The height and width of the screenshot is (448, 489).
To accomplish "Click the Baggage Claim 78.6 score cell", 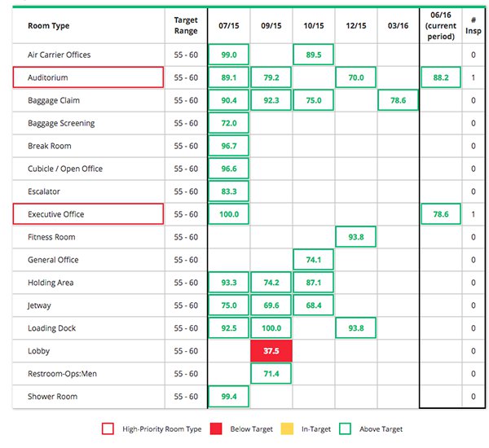I will pos(398,100).
